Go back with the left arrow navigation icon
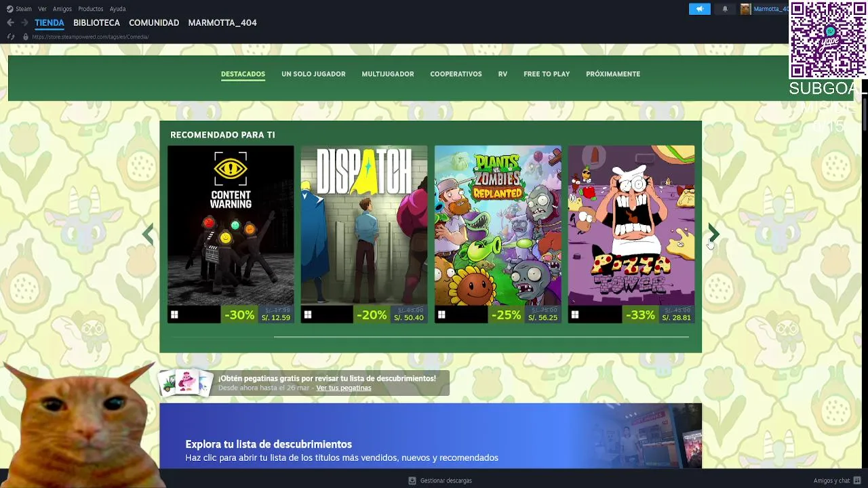This screenshot has height=488, width=868. pyautogui.click(x=10, y=22)
